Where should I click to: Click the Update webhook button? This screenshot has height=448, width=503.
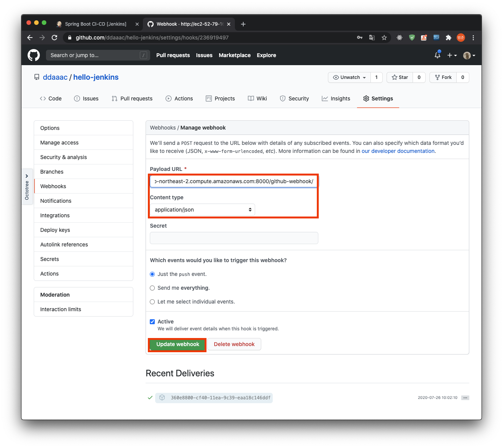pos(178,344)
